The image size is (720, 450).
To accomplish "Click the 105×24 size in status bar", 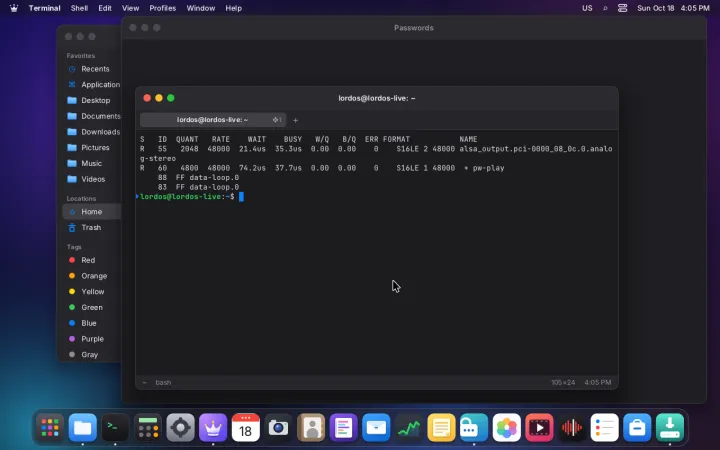I will 563,382.
